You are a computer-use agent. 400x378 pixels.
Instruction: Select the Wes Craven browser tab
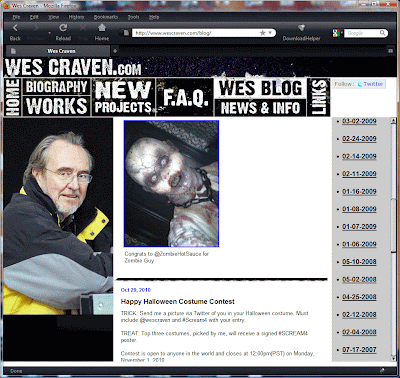pyautogui.click(x=58, y=51)
